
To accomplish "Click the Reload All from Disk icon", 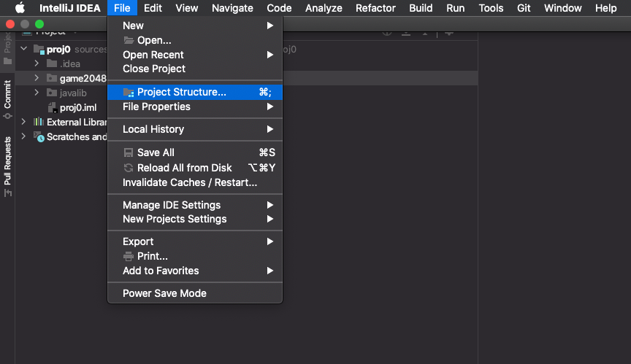I will click(x=129, y=168).
